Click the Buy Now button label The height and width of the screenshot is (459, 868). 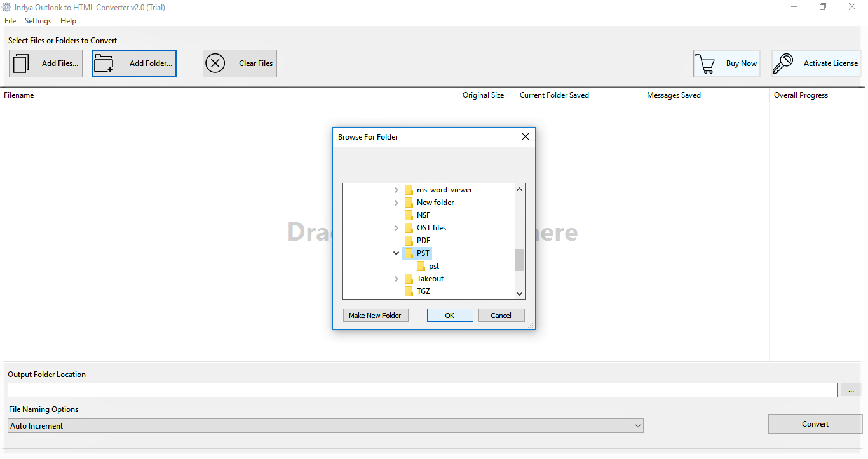(742, 63)
